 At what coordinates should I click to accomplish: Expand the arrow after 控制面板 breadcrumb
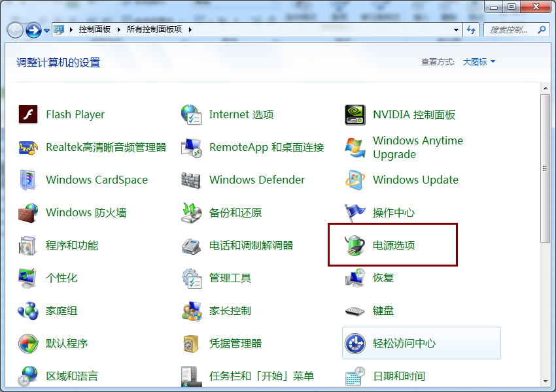(119, 30)
